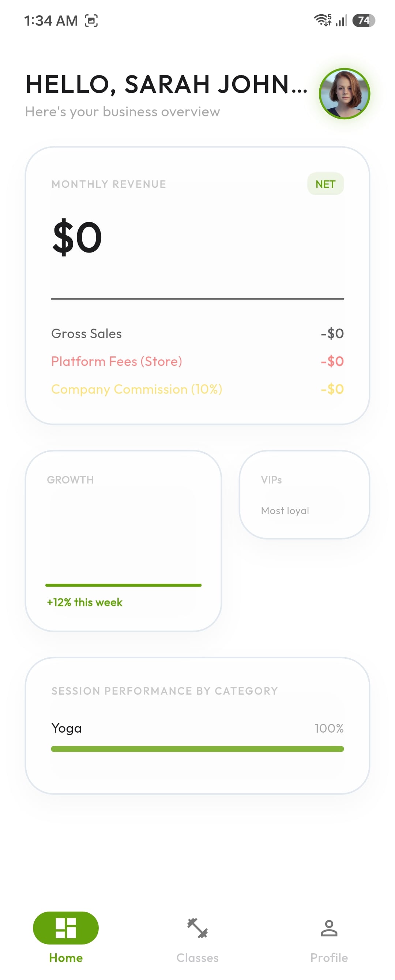Screen dimensions: 395x980
Task: Tap the Home dashboard icon
Action: 66,928
